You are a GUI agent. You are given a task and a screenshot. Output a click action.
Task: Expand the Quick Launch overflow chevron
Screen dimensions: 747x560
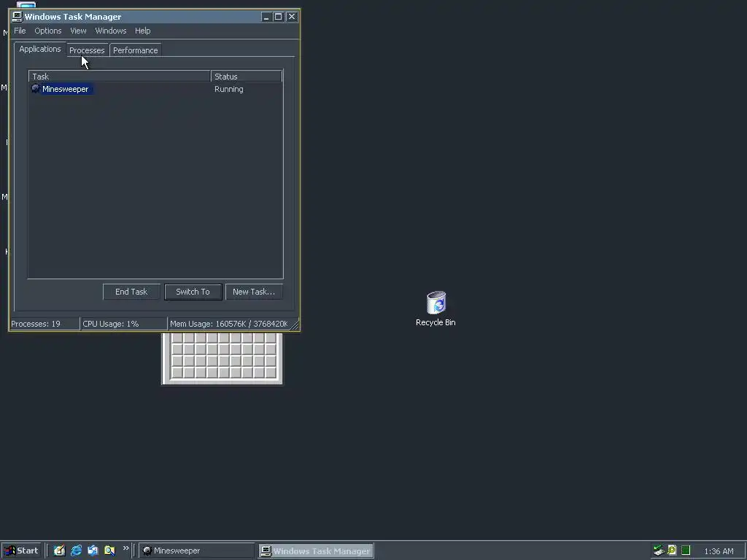click(125, 548)
